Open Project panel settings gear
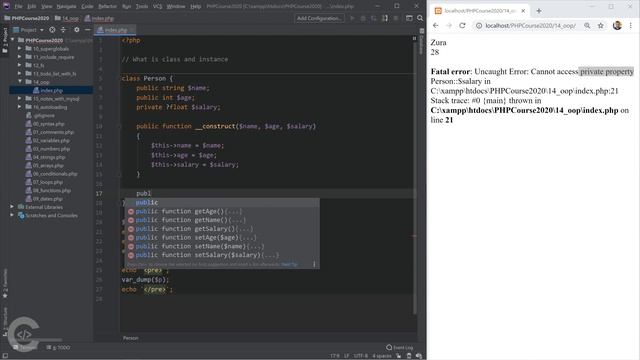The width and height of the screenshot is (640, 360). 76,30
